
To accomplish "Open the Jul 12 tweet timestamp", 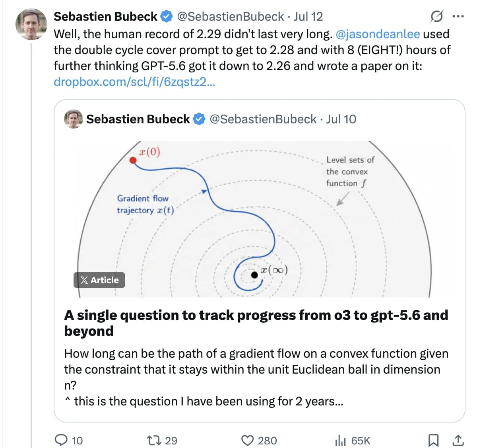I will tap(308, 16).
